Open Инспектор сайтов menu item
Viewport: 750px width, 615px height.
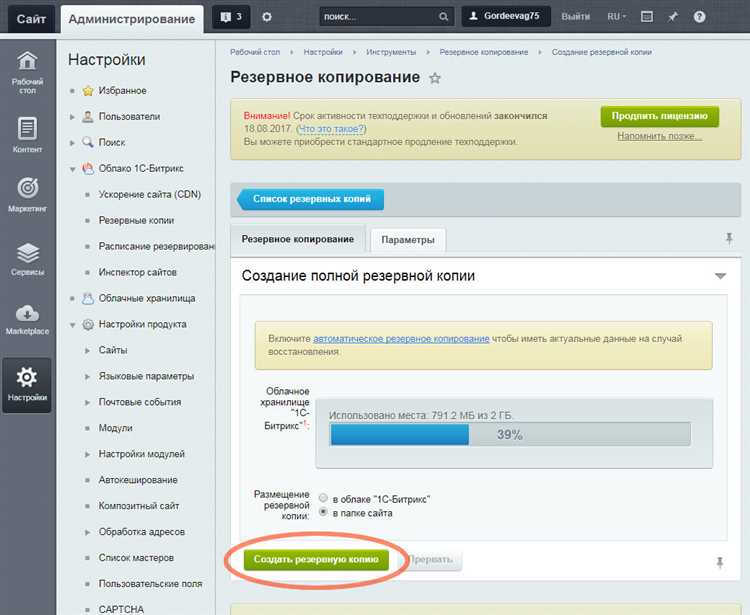[138, 272]
